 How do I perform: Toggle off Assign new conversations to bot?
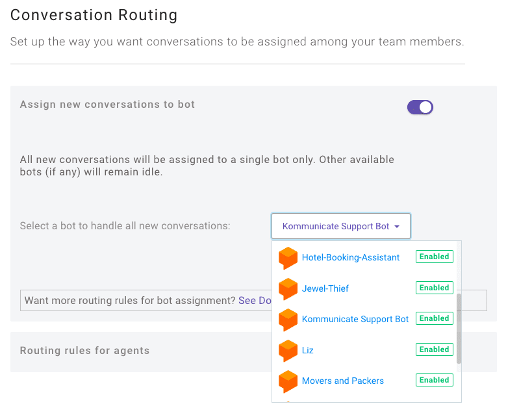[420, 107]
